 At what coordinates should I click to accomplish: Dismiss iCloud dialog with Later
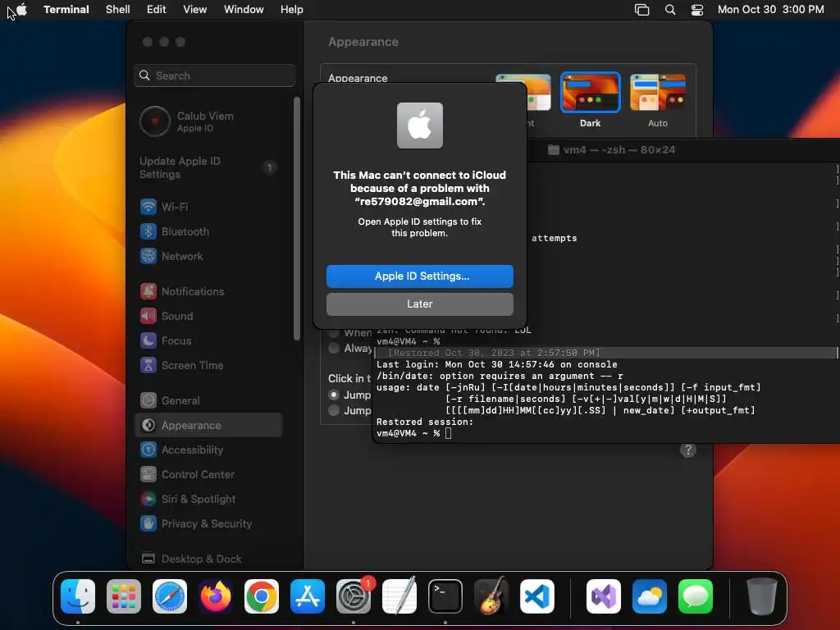pyautogui.click(x=419, y=304)
